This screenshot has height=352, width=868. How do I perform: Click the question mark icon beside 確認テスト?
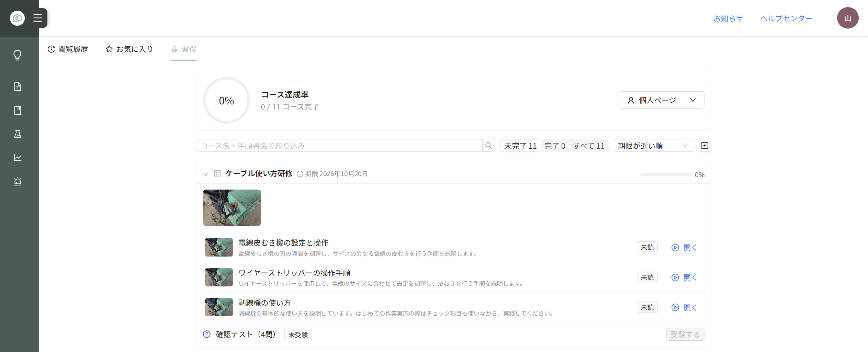(x=207, y=334)
